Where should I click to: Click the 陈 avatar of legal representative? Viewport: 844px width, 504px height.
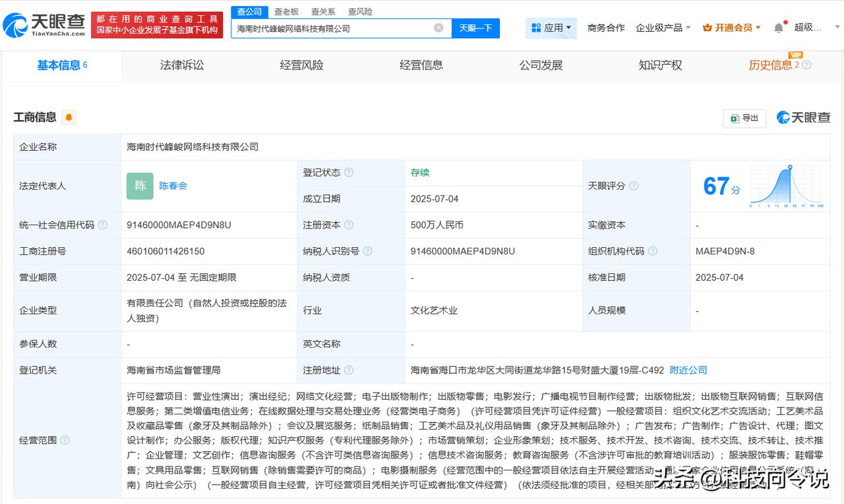tap(140, 186)
